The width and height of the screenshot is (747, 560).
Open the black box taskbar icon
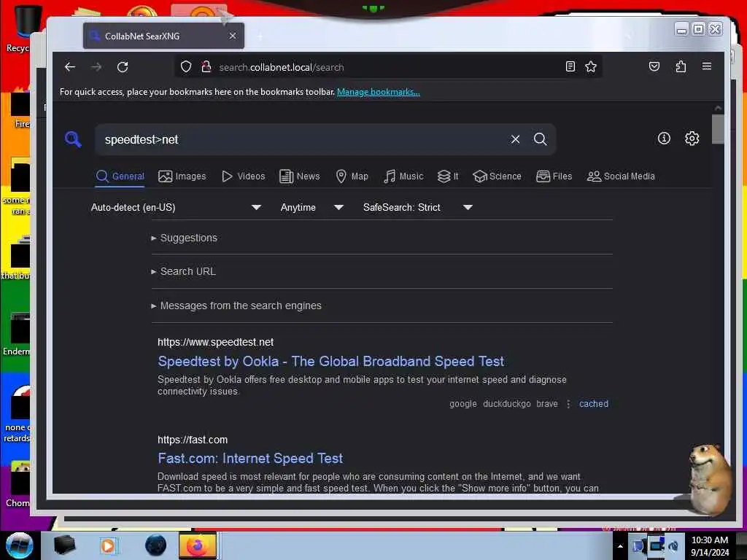click(x=64, y=545)
